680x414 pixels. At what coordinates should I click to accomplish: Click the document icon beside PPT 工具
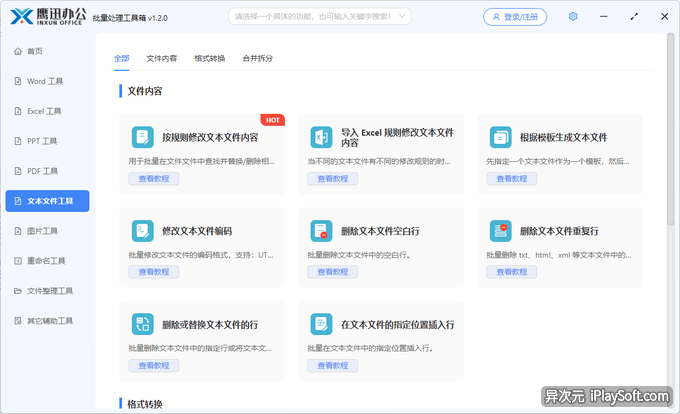coord(18,141)
